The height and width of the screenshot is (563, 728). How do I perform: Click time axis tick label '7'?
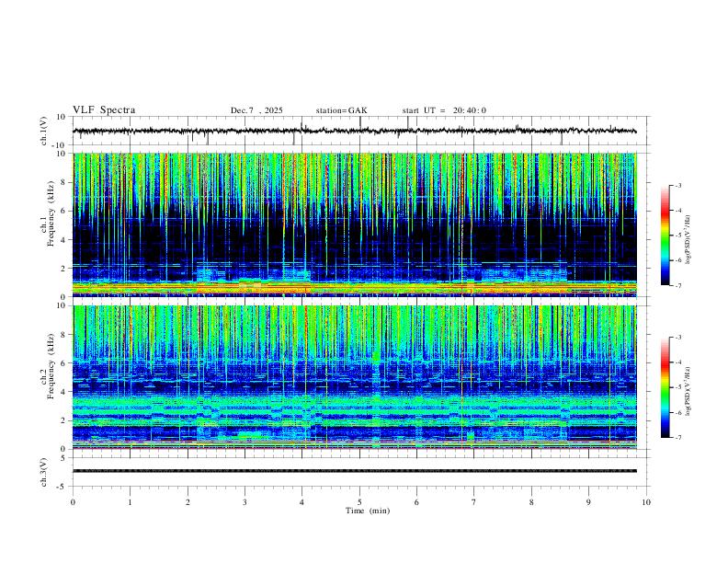(x=474, y=502)
